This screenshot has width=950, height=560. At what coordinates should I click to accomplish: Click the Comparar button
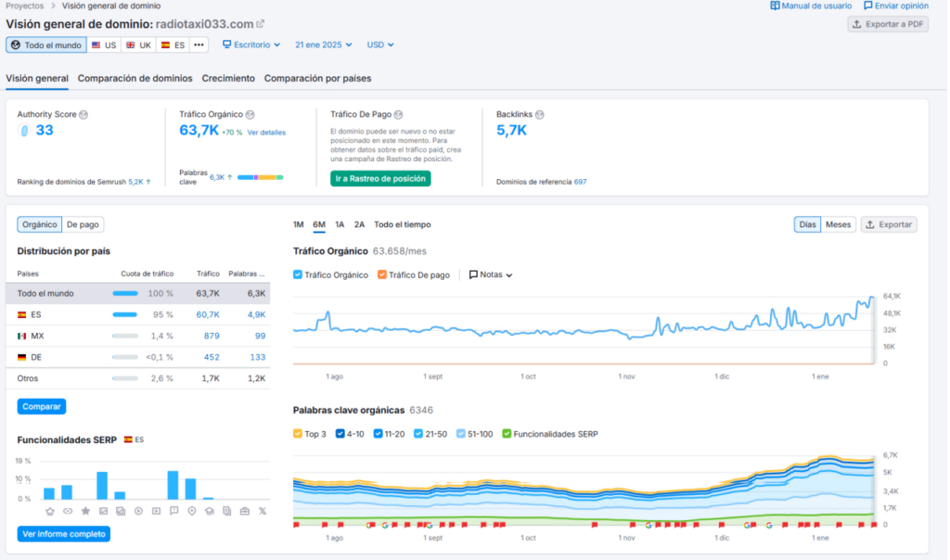click(x=41, y=407)
